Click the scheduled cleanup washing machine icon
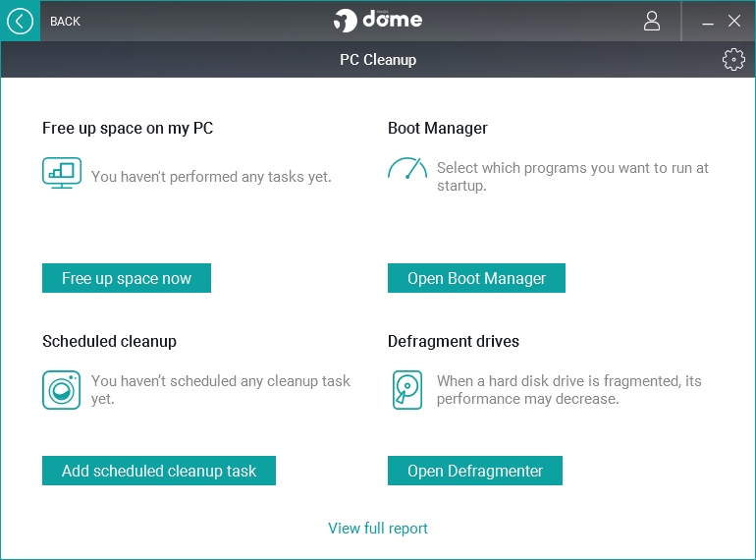Viewport: 756px width, 560px height. (61, 390)
